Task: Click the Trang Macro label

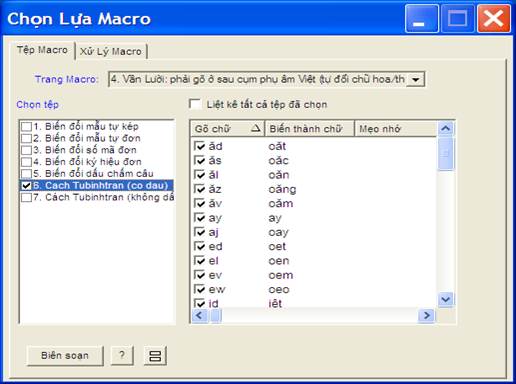Action: [67, 80]
